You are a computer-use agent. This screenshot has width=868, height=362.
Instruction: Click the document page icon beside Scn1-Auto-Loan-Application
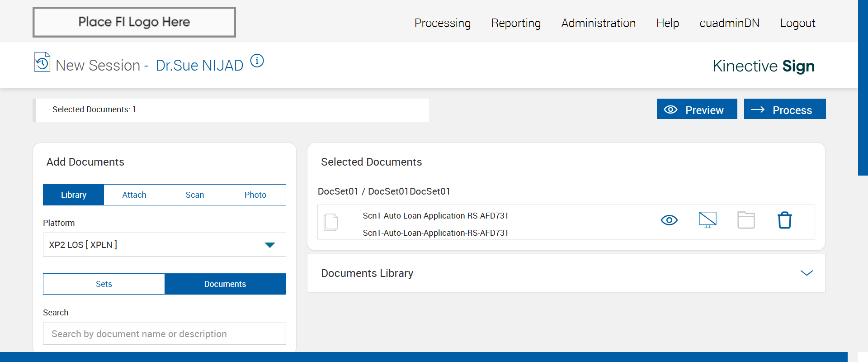point(331,222)
